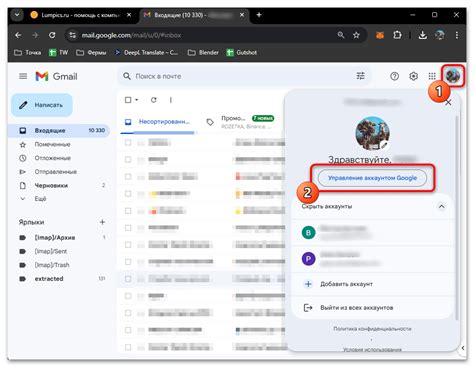Open search filter options icon

click(x=361, y=76)
